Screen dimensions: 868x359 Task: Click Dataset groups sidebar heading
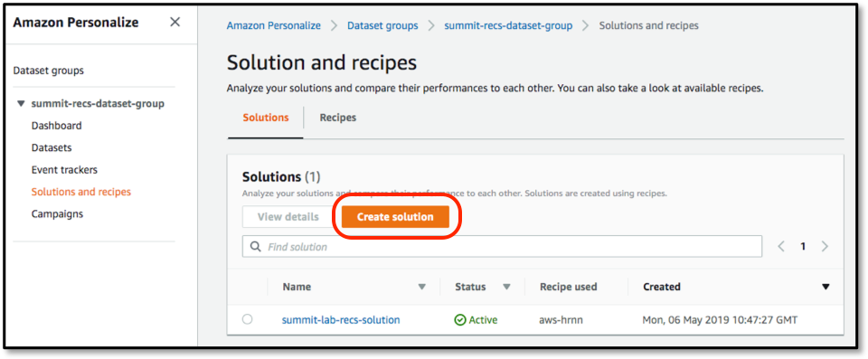point(48,71)
